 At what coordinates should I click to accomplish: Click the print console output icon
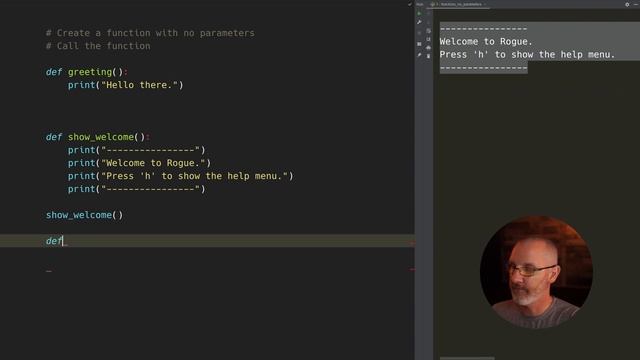[x=428, y=48]
